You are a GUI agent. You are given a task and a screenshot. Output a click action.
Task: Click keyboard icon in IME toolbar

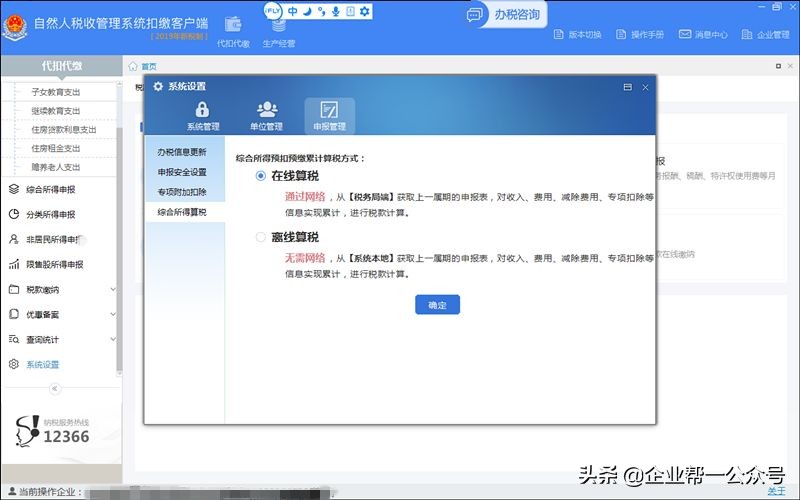(x=350, y=11)
